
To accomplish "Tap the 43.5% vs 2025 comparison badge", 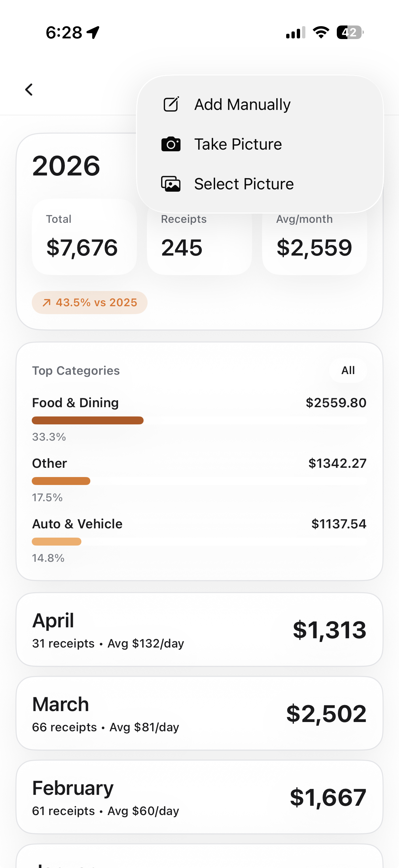I will point(90,303).
